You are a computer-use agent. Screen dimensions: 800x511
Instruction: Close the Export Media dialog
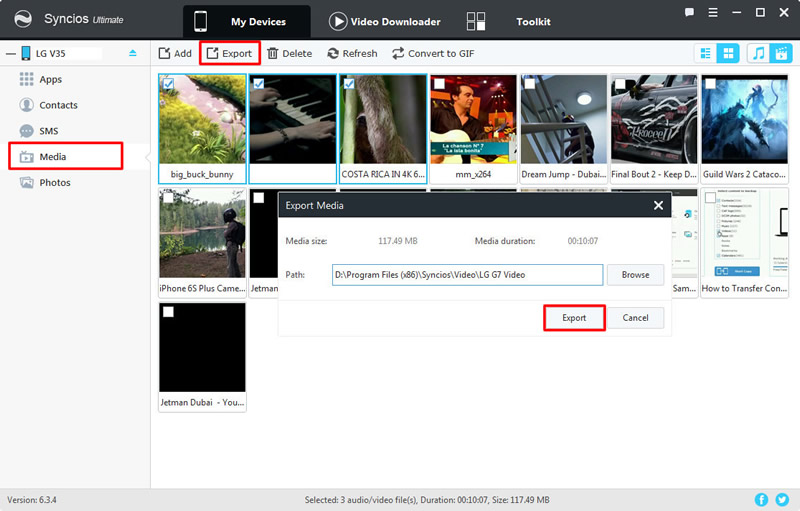(x=658, y=205)
